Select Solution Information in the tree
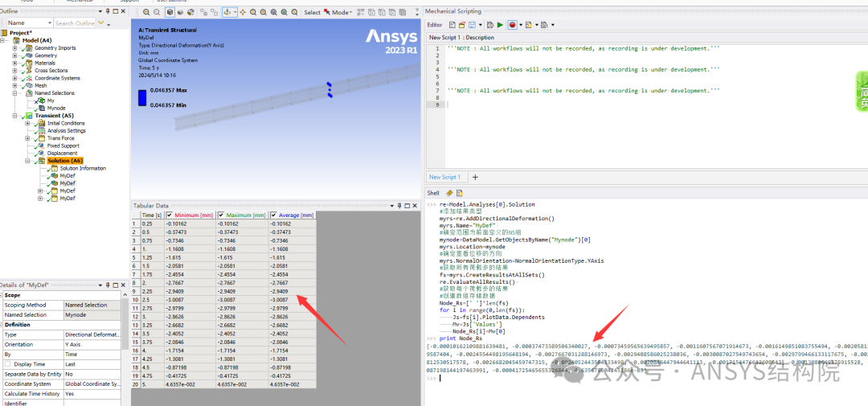 83,168
